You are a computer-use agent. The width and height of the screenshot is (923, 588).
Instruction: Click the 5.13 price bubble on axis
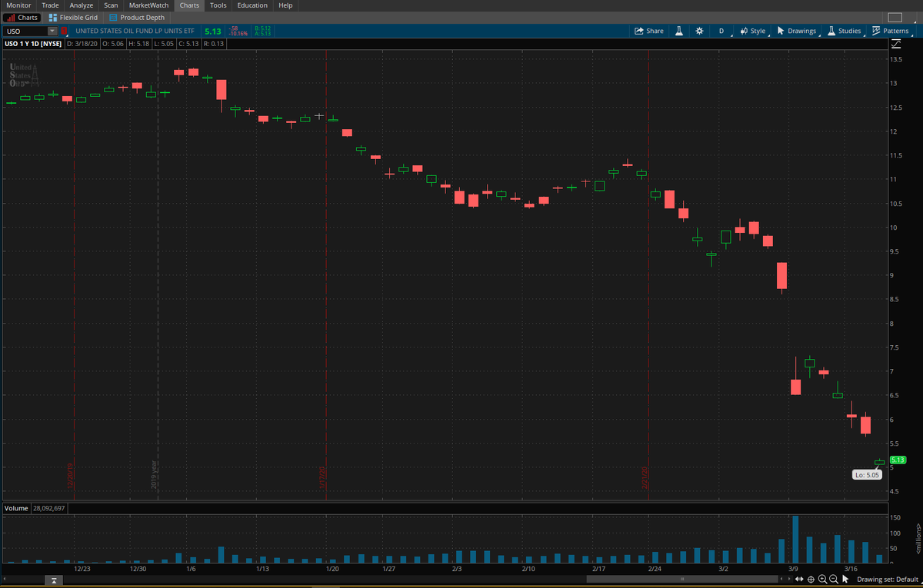[898, 460]
